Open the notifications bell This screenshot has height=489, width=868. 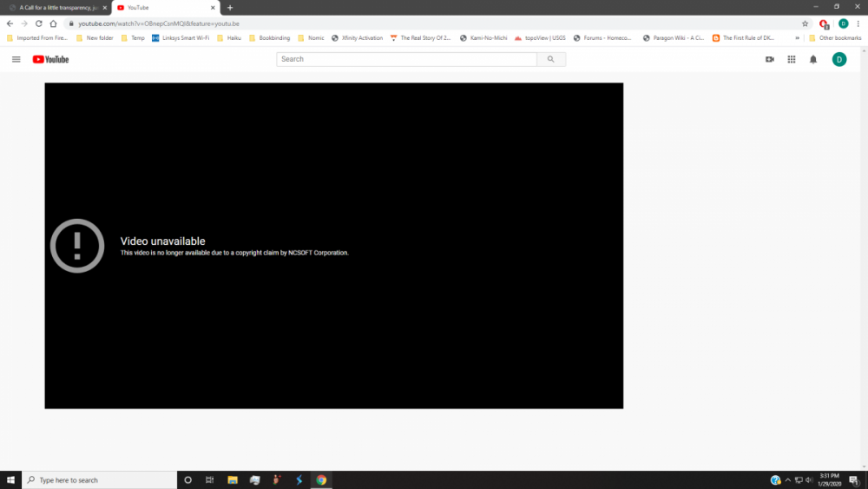point(813,59)
